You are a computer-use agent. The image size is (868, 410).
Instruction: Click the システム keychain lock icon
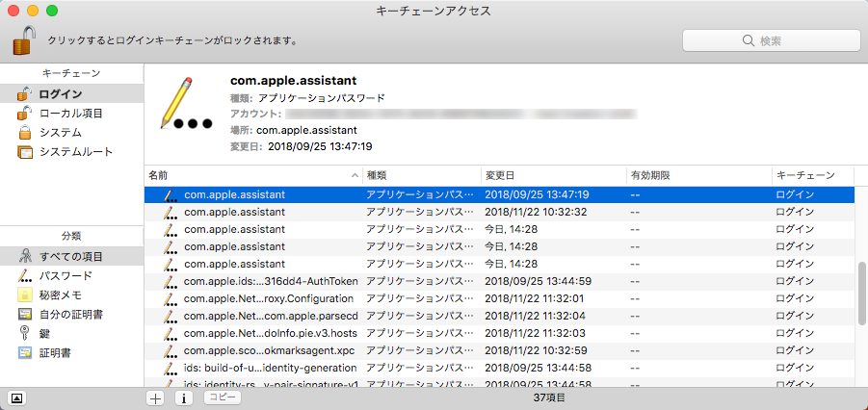point(24,132)
